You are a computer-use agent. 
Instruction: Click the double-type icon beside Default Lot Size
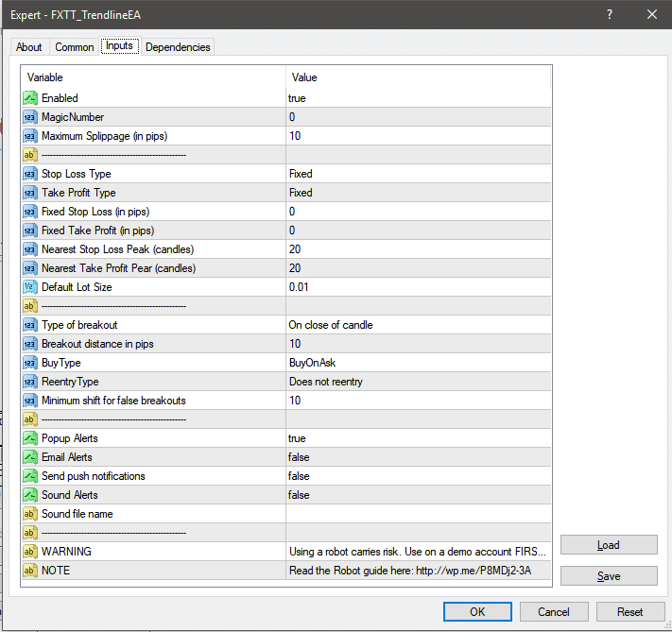(x=30, y=286)
